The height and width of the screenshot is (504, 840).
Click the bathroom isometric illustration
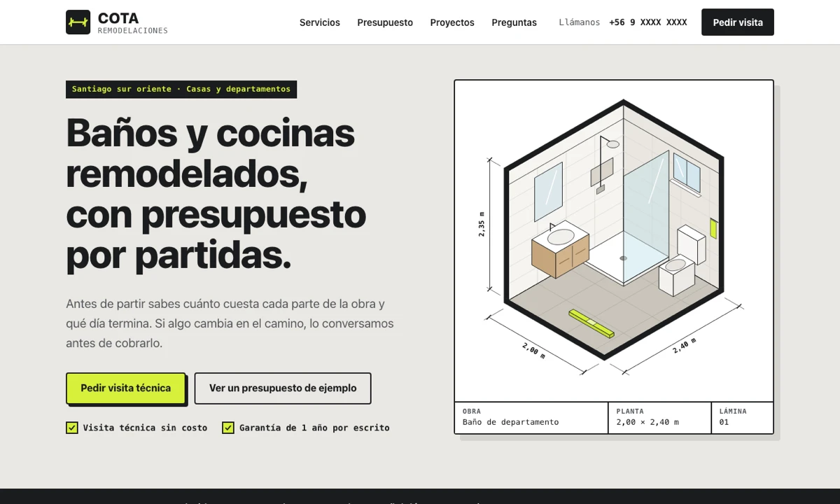coord(614,241)
